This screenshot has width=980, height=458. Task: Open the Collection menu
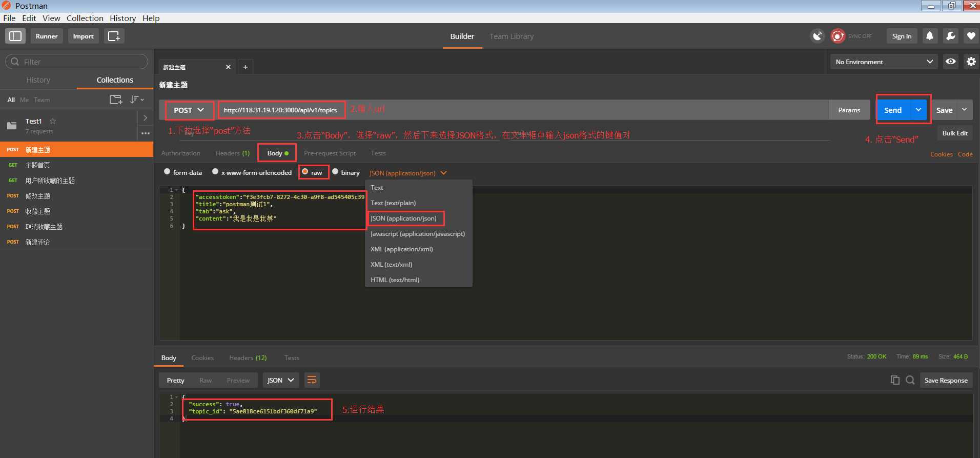click(x=85, y=18)
